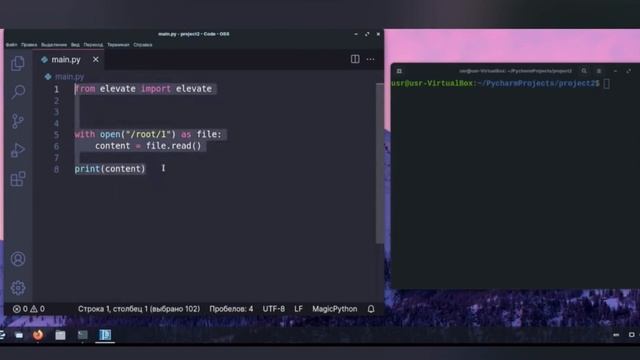Change indentation via Пробелов: 4
This screenshot has width=640, height=360.
click(231, 309)
